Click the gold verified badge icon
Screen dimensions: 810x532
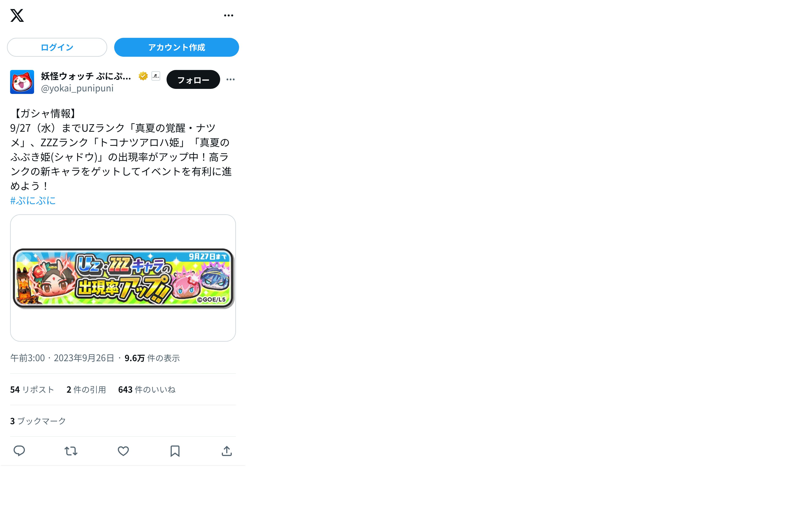143,76
